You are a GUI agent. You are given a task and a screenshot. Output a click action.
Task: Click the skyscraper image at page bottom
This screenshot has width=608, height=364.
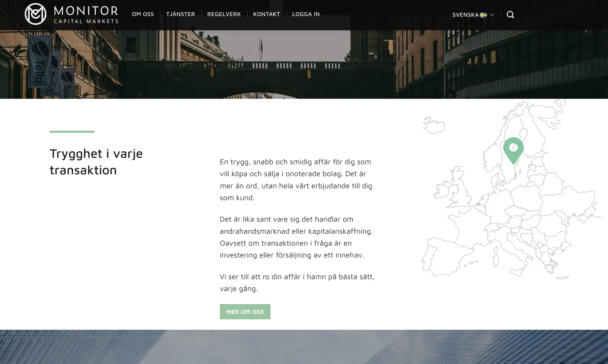pyautogui.click(x=304, y=347)
